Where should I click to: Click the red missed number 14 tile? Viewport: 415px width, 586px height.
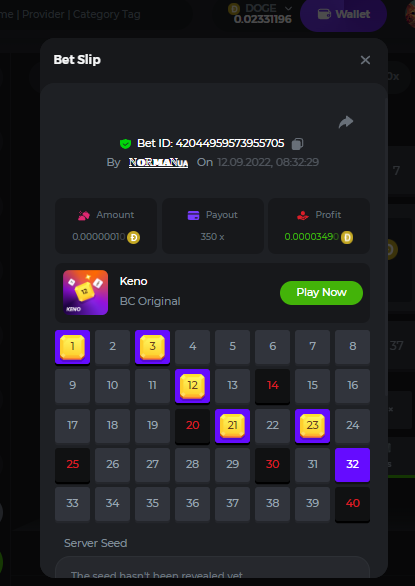pos(273,386)
